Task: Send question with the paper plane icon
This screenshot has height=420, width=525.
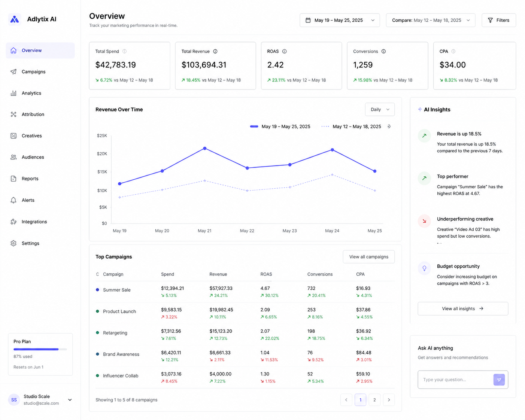Action: pos(499,380)
